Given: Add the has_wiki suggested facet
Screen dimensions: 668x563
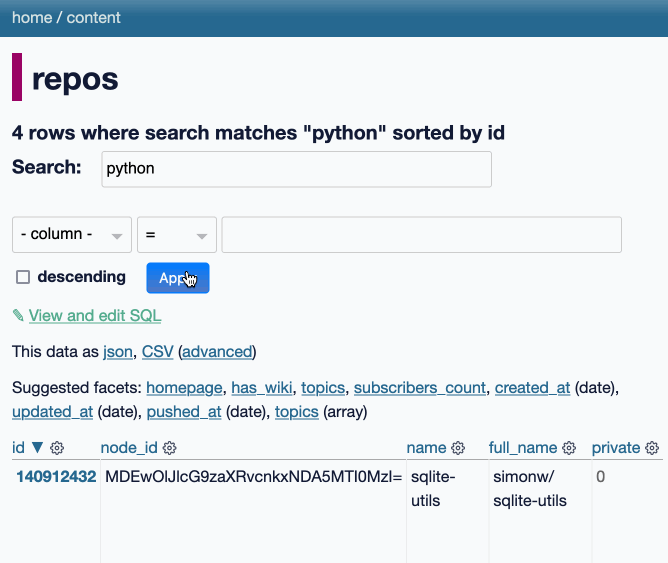Looking at the screenshot, I should pyautogui.click(x=262, y=388).
